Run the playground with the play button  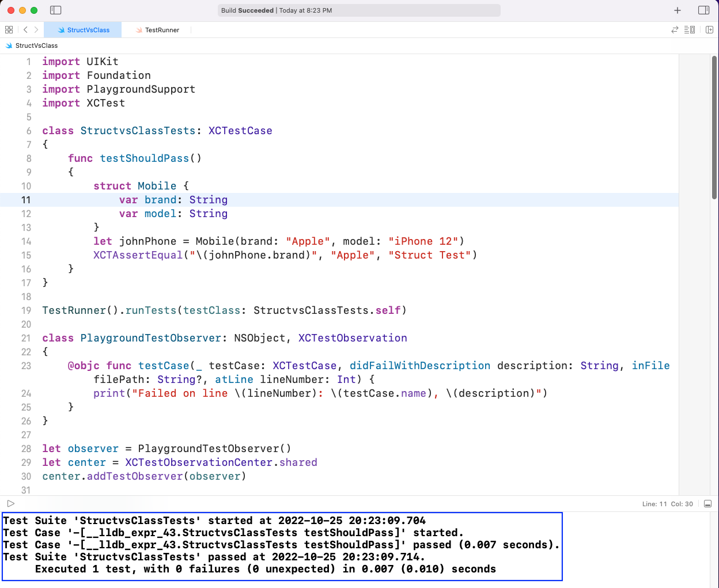pos(10,503)
